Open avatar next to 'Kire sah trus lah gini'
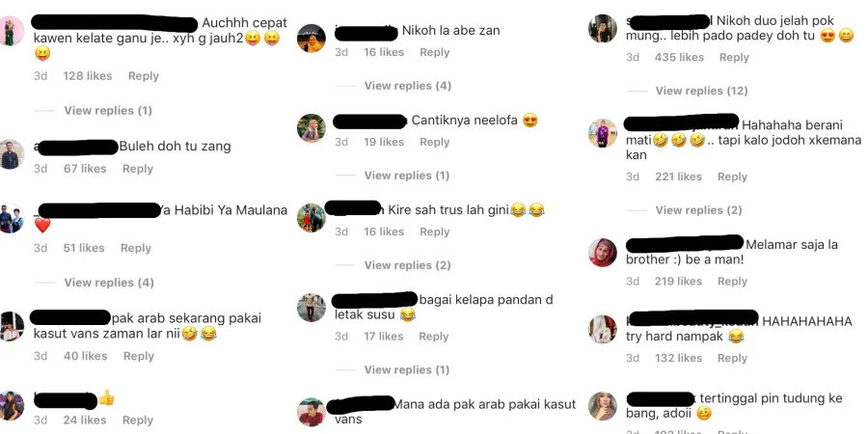This screenshot has width=868, height=434. [312, 218]
